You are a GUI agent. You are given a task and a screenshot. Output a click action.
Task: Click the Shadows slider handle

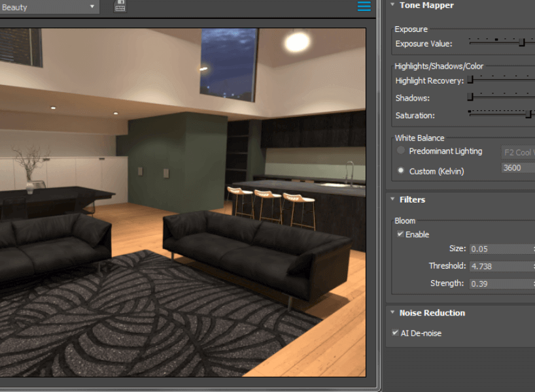coord(470,97)
